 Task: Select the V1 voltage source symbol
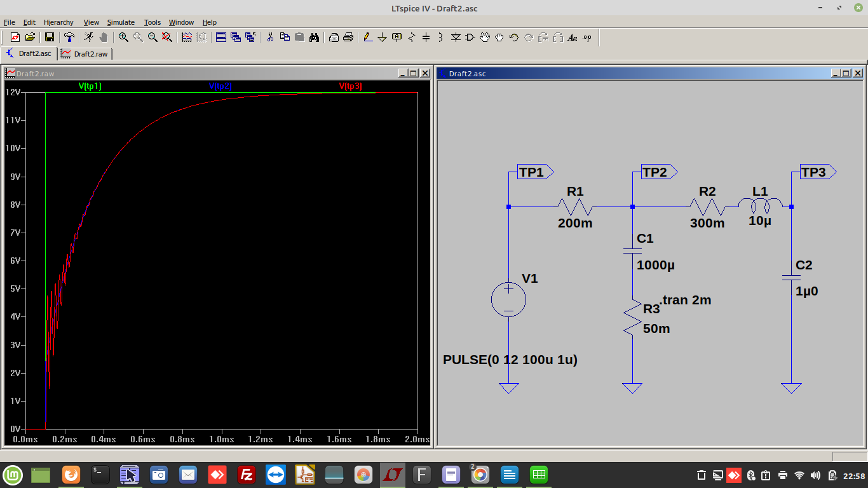pos(508,299)
